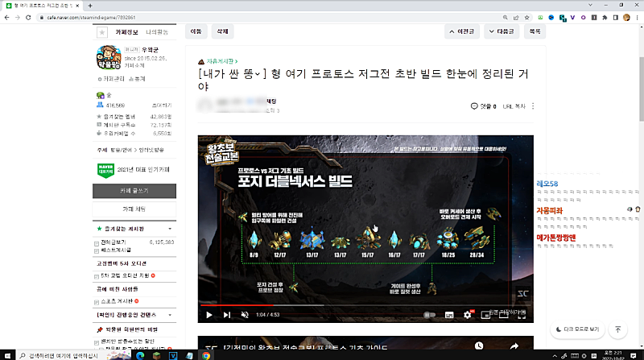Click the scroll-to-top arrow button
Screen dimensions: 644x360
tap(617, 329)
